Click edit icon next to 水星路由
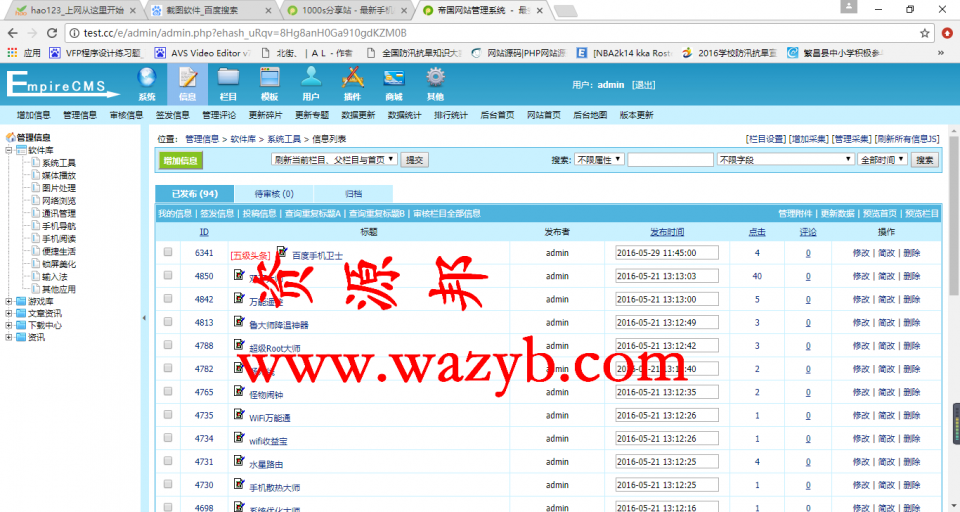 click(239, 461)
